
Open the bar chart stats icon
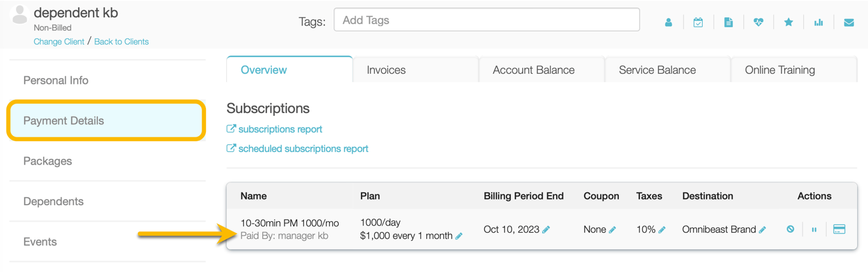pyautogui.click(x=818, y=22)
